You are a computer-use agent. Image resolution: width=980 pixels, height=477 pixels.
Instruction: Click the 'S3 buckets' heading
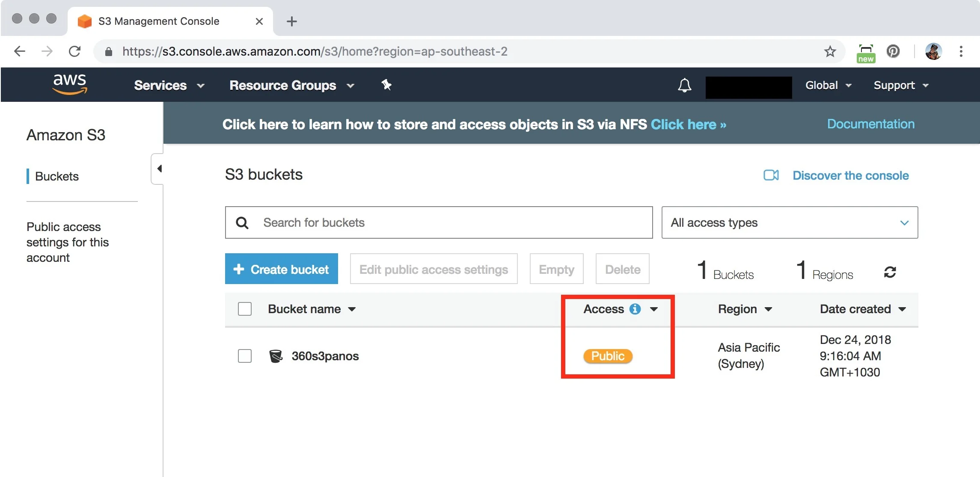(264, 175)
